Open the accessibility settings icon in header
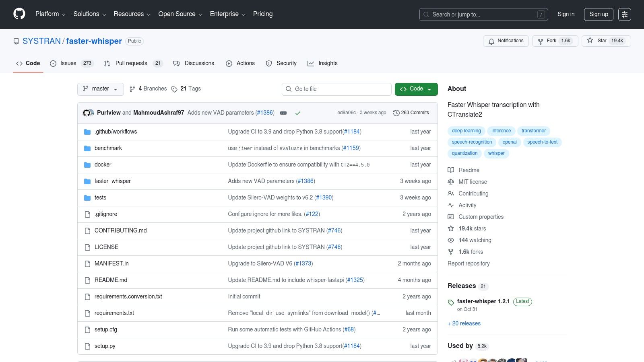The height and width of the screenshot is (362, 644). [624, 14]
